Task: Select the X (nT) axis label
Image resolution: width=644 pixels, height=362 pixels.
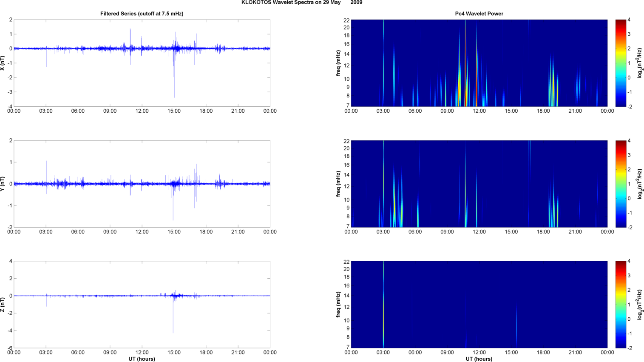Action: (3, 63)
